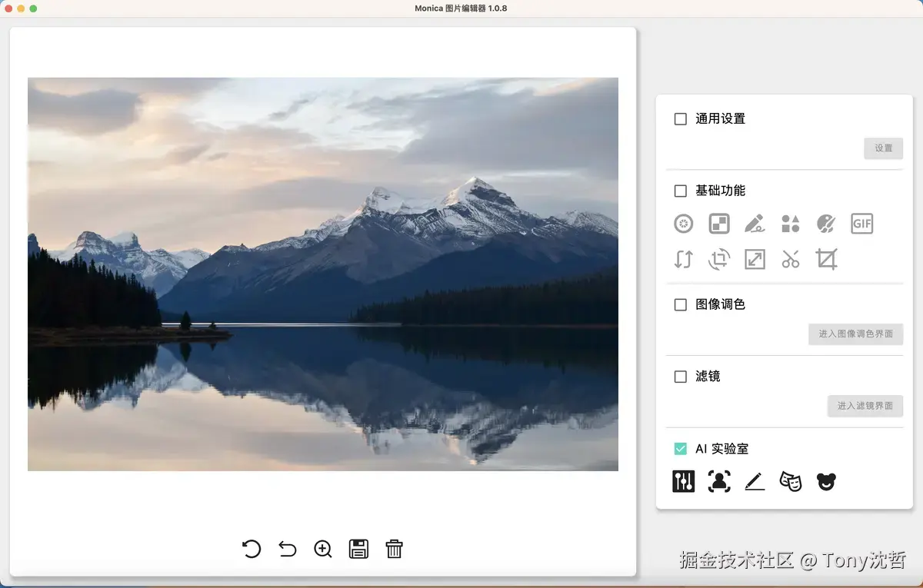The width and height of the screenshot is (923, 588).
Task: Select the paint palette tool
Action: (825, 224)
